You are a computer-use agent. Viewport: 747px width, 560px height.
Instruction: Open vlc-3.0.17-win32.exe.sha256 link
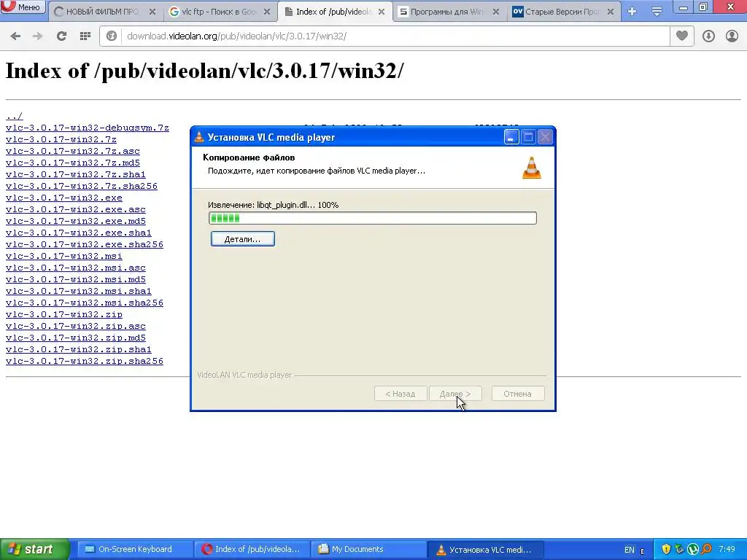coord(85,244)
